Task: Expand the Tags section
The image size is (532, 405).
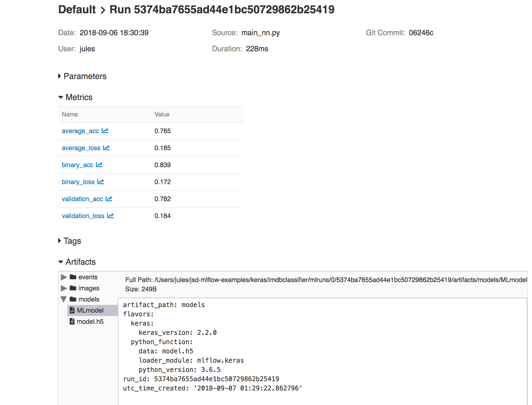Action: 60,241
